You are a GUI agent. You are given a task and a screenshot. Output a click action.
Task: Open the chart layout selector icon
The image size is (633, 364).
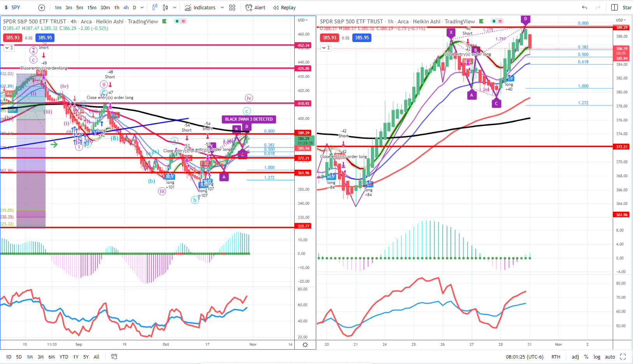point(615,7)
